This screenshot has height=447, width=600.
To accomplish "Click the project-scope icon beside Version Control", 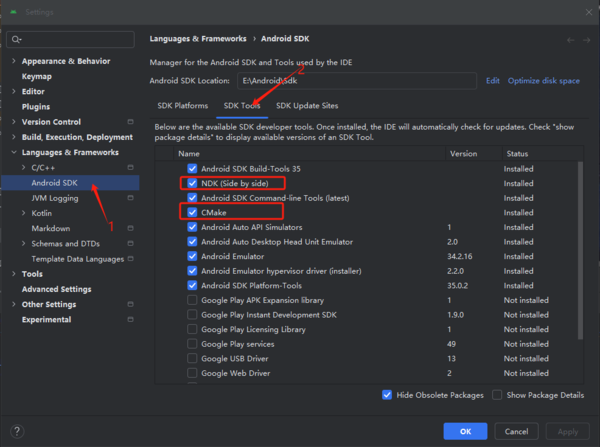I will pos(130,122).
